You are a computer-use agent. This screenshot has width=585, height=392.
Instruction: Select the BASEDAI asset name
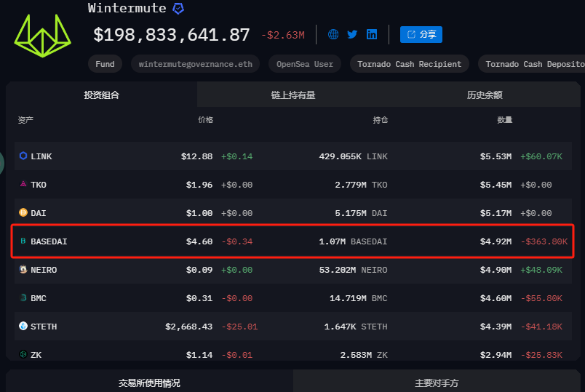tap(49, 241)
